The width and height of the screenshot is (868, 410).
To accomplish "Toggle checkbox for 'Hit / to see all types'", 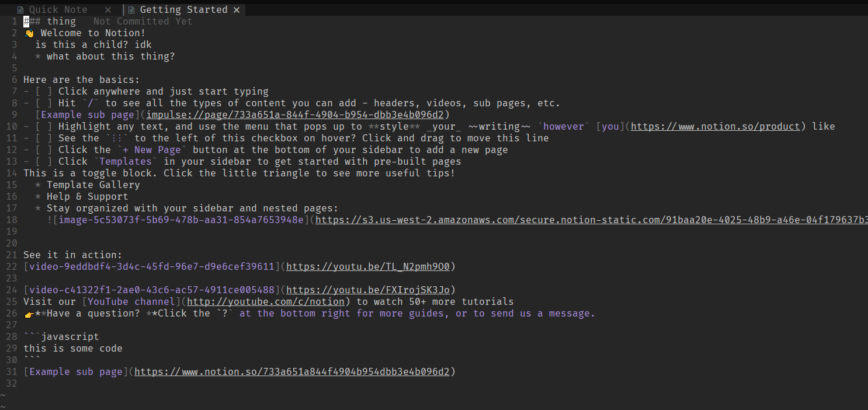I will coord(44,103).
